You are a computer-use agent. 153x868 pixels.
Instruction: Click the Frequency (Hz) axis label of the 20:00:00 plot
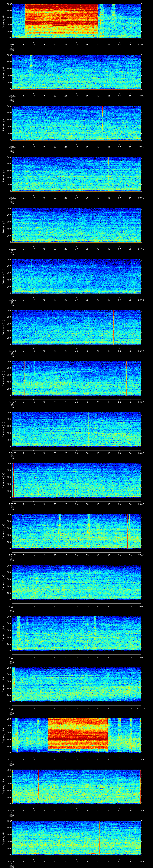pos(3,736)
